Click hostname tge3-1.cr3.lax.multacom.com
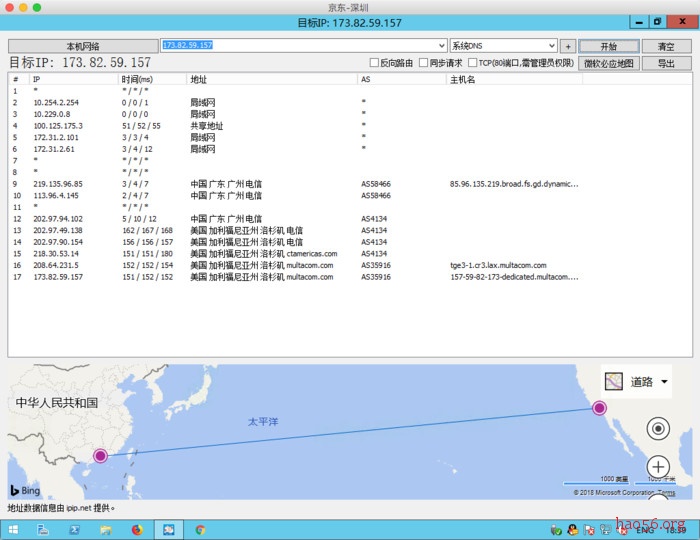 (498, 265)
